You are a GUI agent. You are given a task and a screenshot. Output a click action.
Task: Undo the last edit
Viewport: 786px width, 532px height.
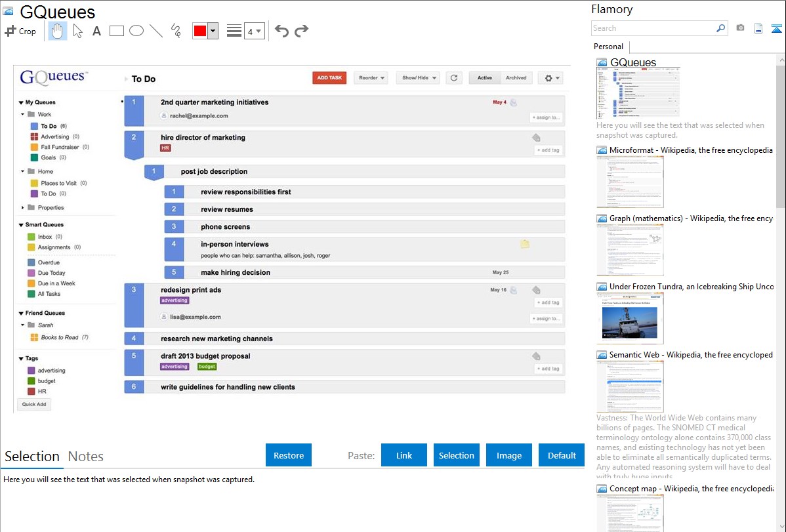[281, 31]
